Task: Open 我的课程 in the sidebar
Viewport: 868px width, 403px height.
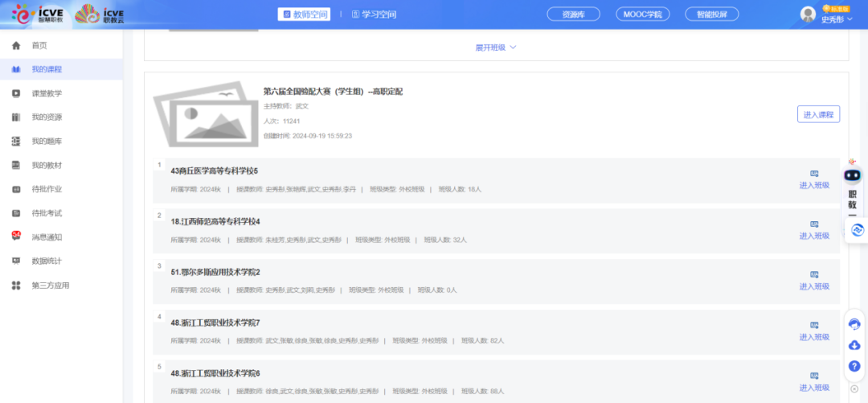Action: pos(47,69)
